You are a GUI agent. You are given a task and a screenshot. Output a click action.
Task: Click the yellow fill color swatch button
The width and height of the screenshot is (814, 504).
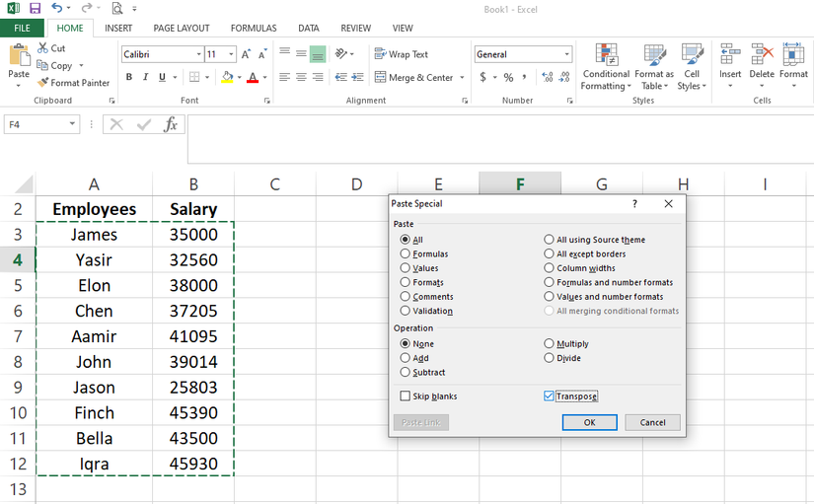[227, 77]
